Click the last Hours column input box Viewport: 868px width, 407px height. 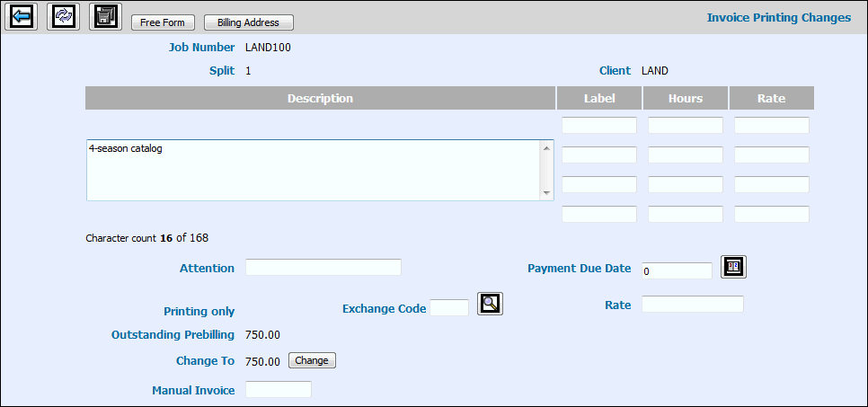pyautogui.click(x=685, y=214)
